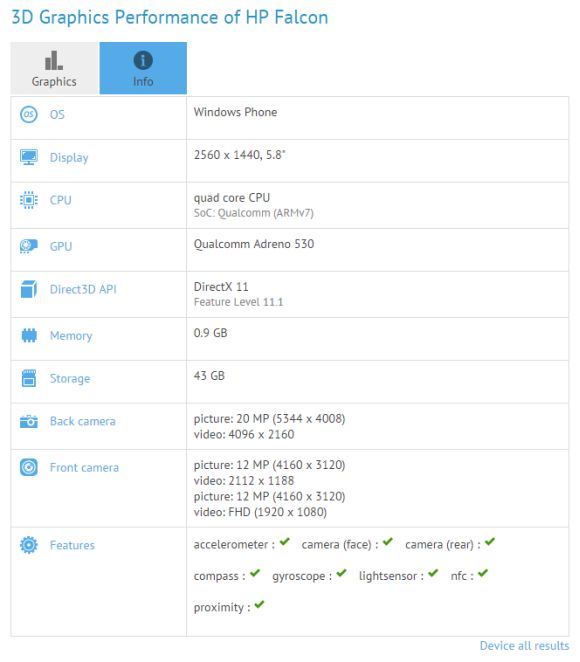The width and height of the screenshot is (580, 662).
Task: Click the CPU label
Action: pos(61,200)
